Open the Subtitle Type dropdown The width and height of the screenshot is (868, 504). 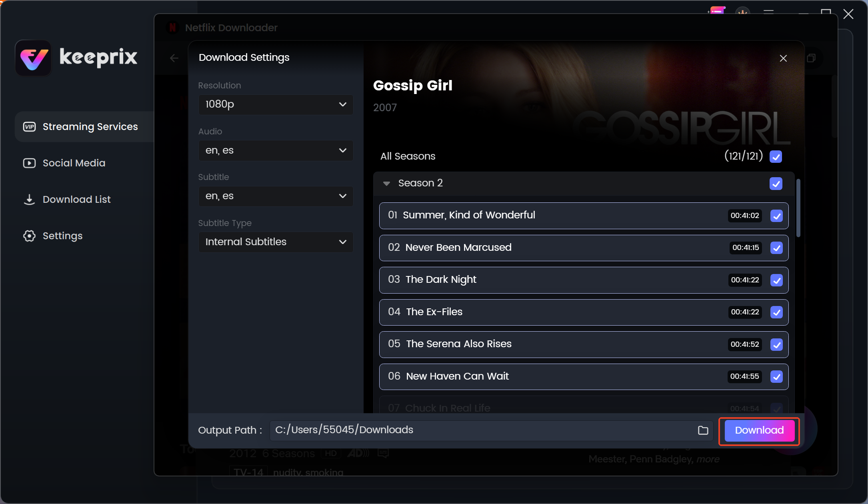(x=276, y=242)
